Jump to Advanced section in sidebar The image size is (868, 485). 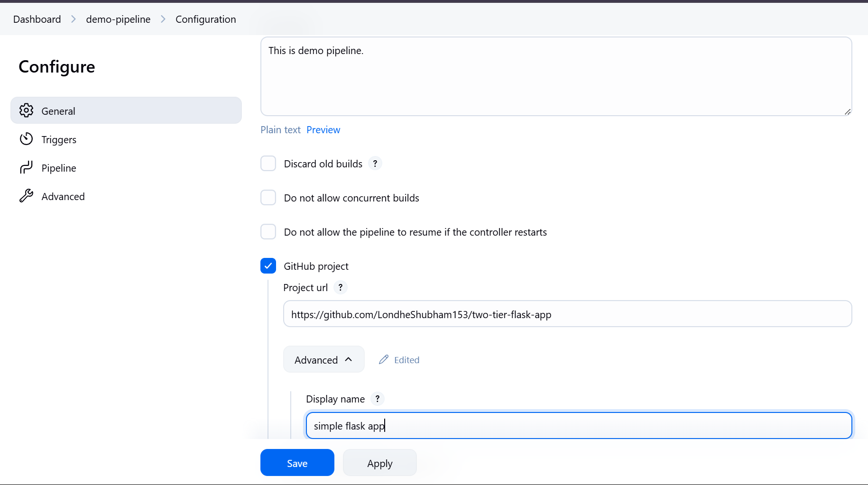(x=126, y=196)
